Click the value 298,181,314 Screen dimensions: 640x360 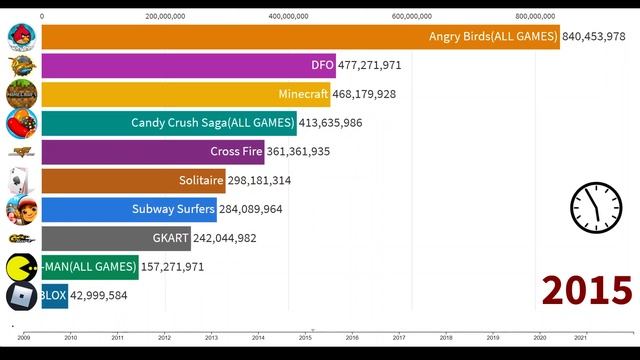[259, 180]
